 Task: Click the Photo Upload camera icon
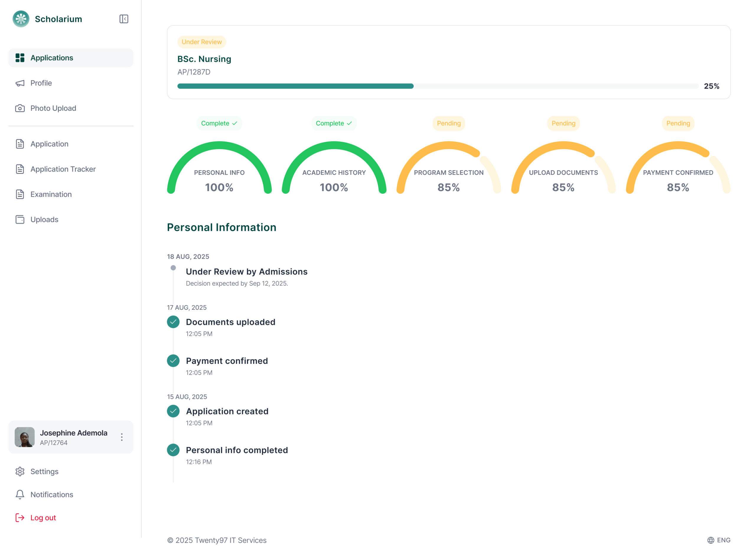pyautogui.click(x=20, y=108)
